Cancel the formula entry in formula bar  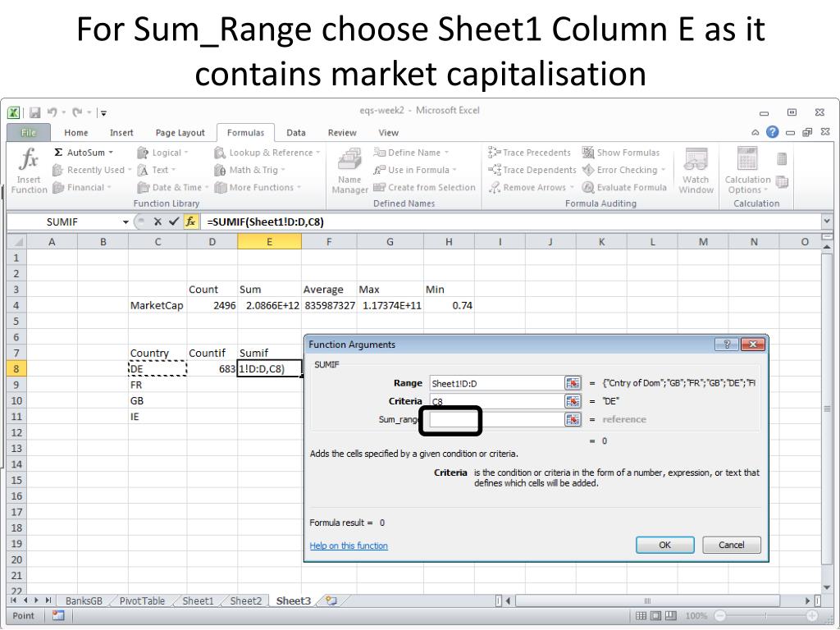(x=157, y=221)
